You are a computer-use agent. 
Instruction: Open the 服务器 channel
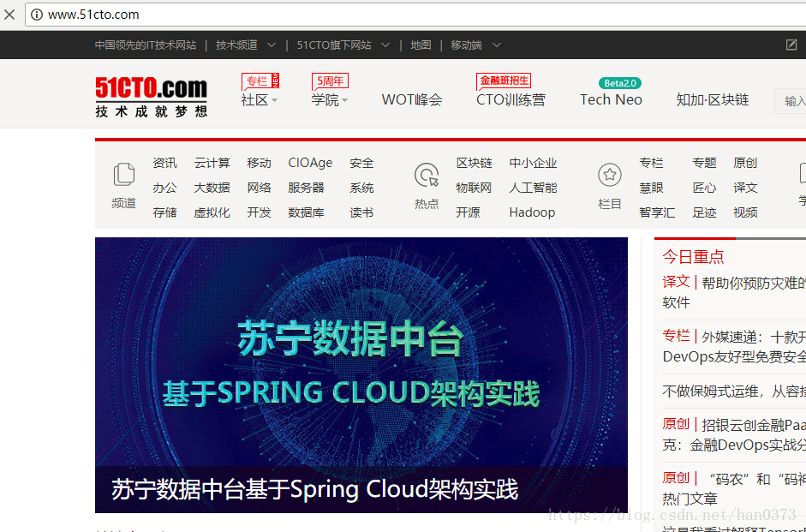pyautogui.click(x=306, y=188)
